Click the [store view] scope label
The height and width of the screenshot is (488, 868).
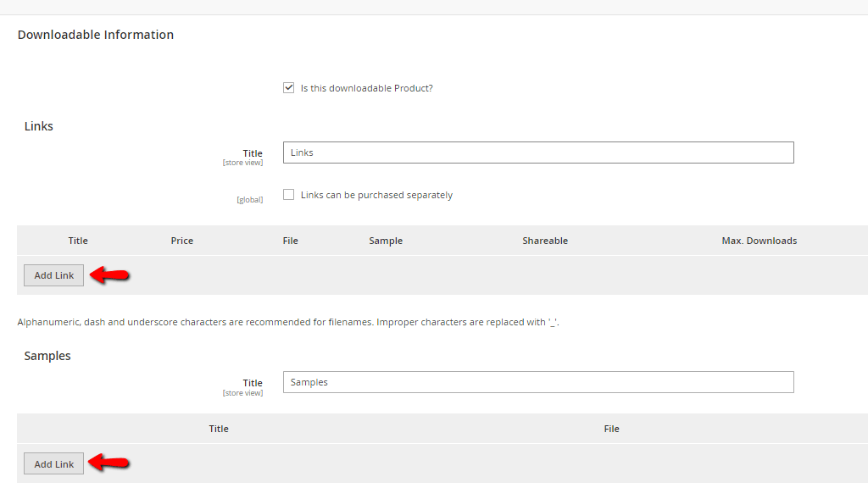coord(243,162)
